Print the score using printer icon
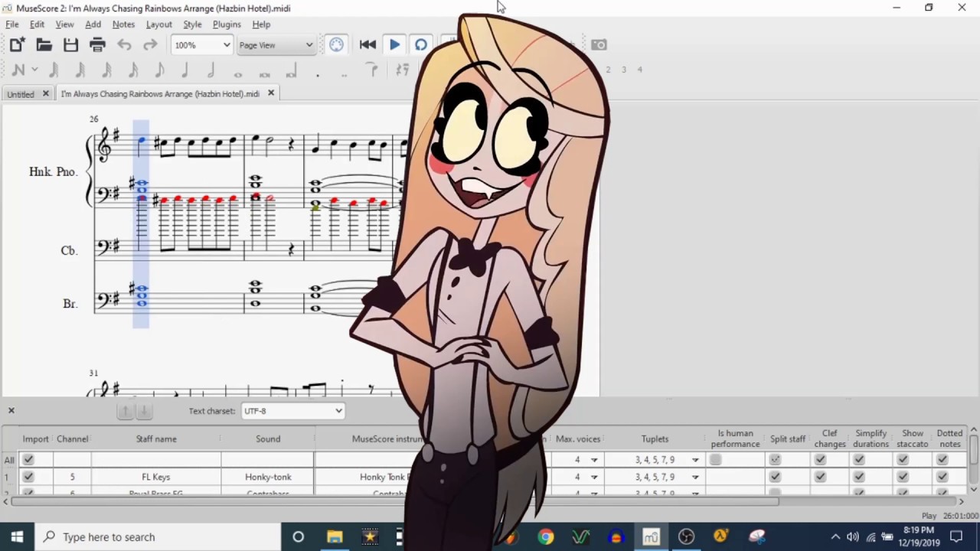Screen dimensions: 980x551 [97, 45]
